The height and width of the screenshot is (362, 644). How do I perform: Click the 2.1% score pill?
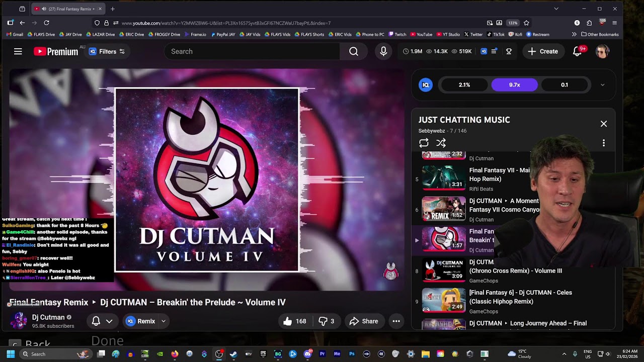tap(464, 85)
